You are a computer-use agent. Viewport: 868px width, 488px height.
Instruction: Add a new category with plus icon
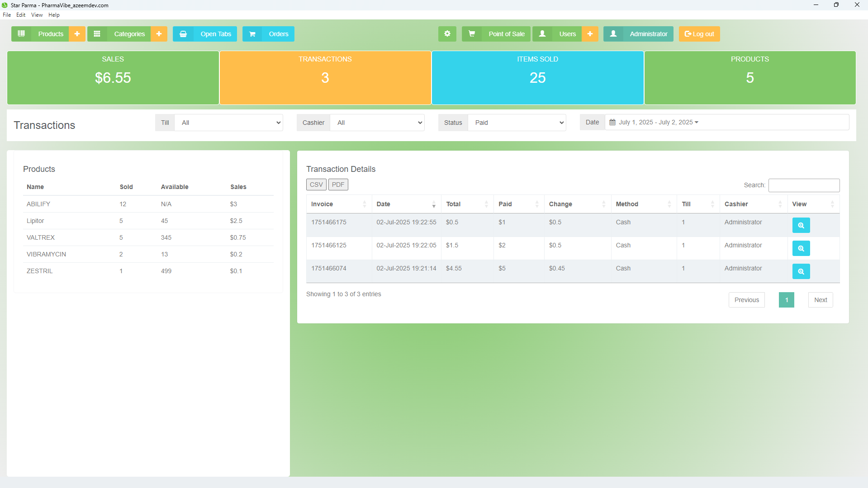[159, 34]
